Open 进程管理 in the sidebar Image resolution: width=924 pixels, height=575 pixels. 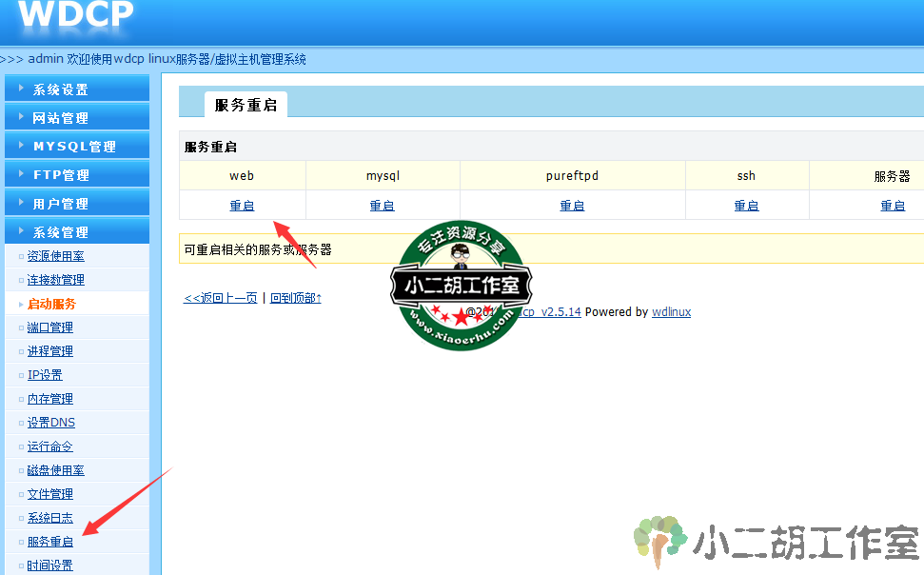pos(50,351)
